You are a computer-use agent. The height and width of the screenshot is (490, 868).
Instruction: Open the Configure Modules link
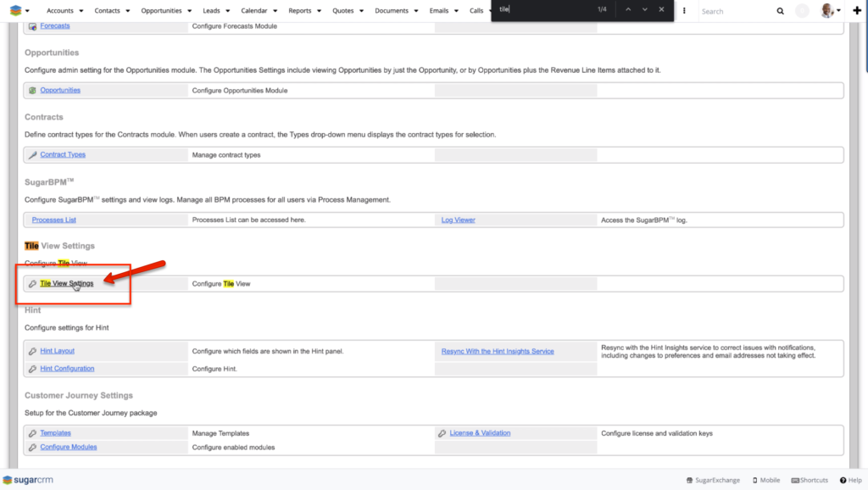(68, 448)
